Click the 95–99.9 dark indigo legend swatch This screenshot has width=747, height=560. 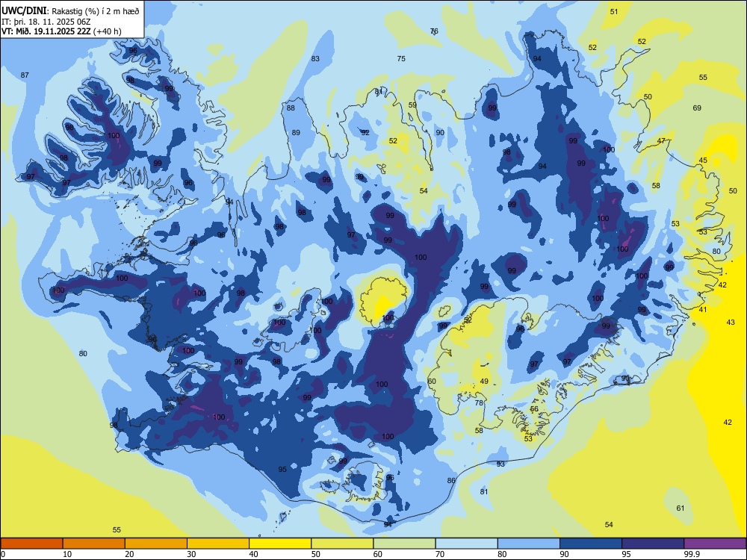(x=653, y=544)
